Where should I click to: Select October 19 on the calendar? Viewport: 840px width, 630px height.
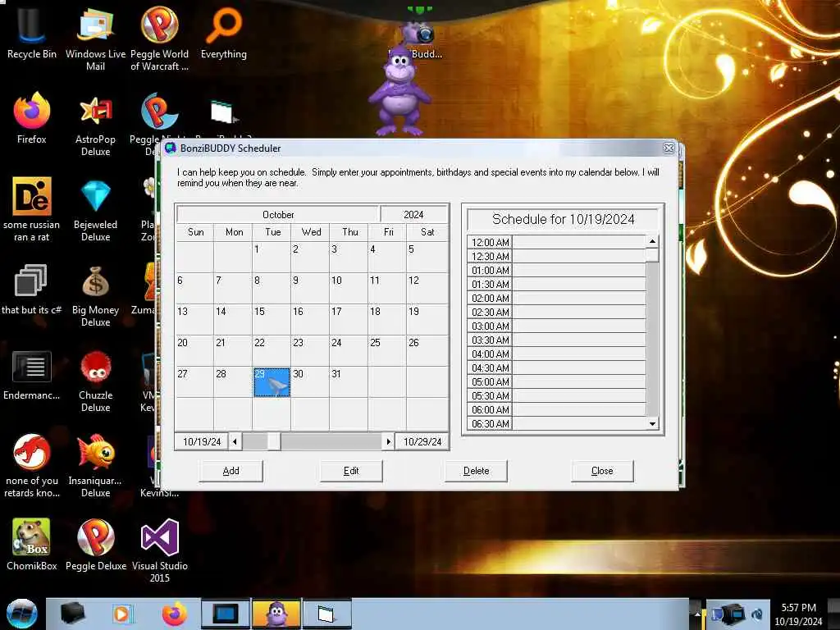click(427, 319)
